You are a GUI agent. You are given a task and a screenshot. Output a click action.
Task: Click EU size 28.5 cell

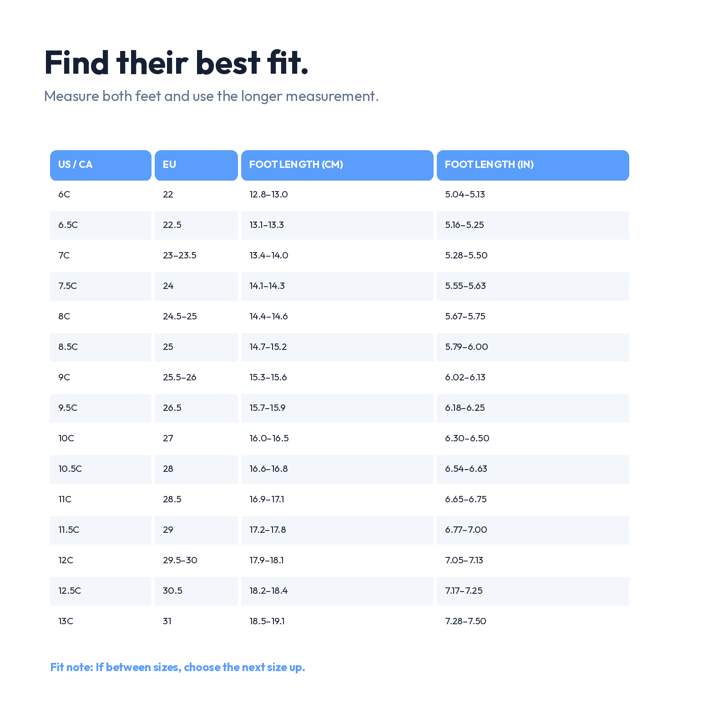click(196, 500)
